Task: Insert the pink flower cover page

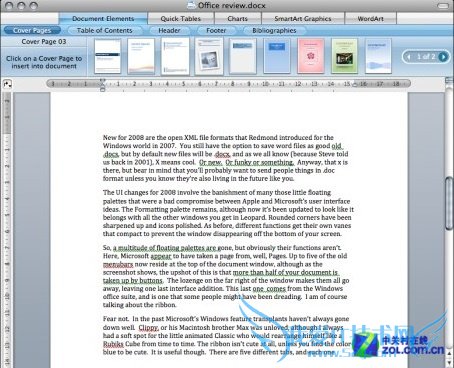Action: click(x=311, y=56)
